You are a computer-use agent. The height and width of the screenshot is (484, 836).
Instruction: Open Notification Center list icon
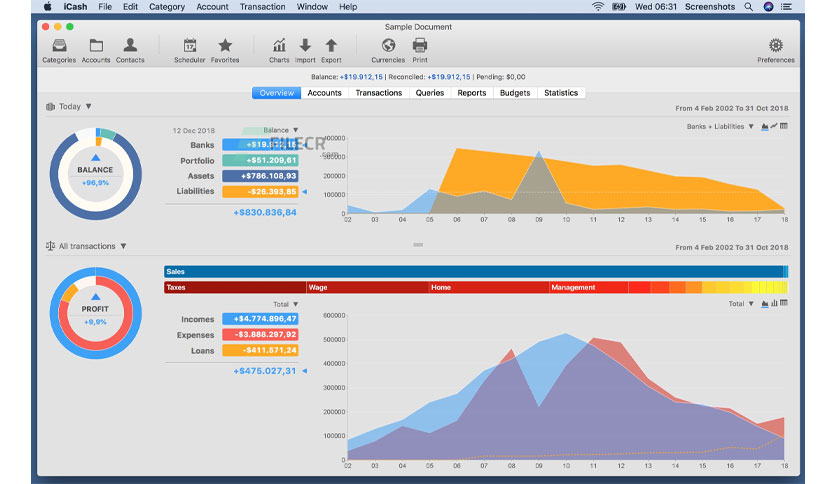[786, 7]
